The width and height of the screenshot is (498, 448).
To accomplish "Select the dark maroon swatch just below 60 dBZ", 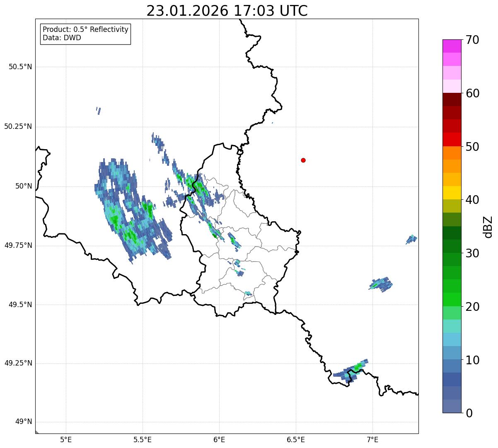I will tap(452, 99).
